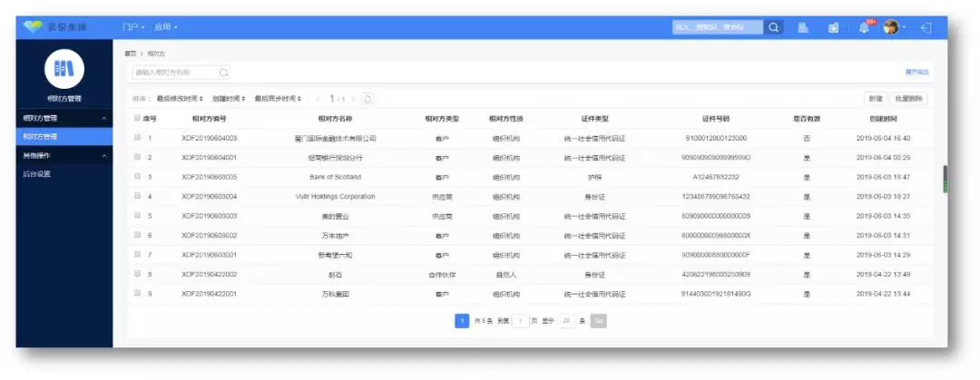Open the organization building icon in top bar

click(804, 27)
